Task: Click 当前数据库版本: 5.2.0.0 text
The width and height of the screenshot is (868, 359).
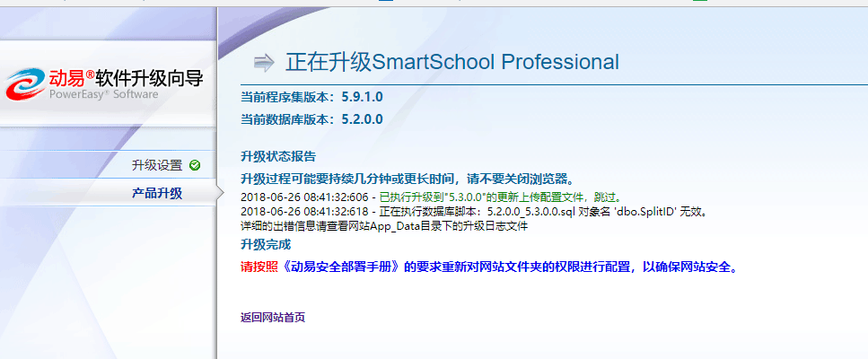Action: [311, 119]
